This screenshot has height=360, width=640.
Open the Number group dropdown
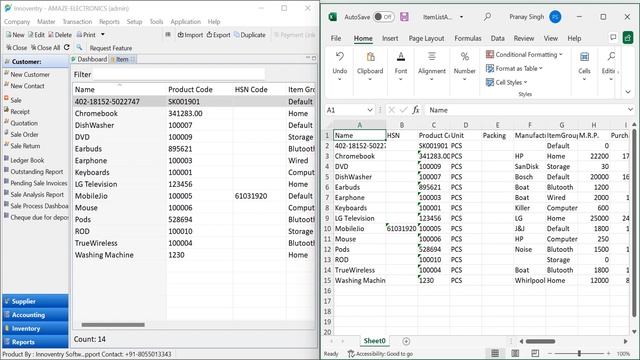pyautogui.click(x=464, y=66)
